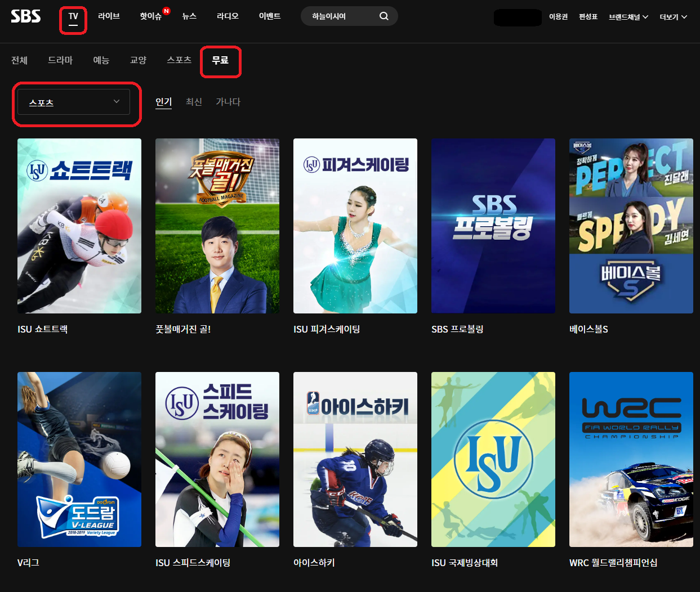Click the 아이스하키 title text
This screenshot has height=592, width=700.
314,563
